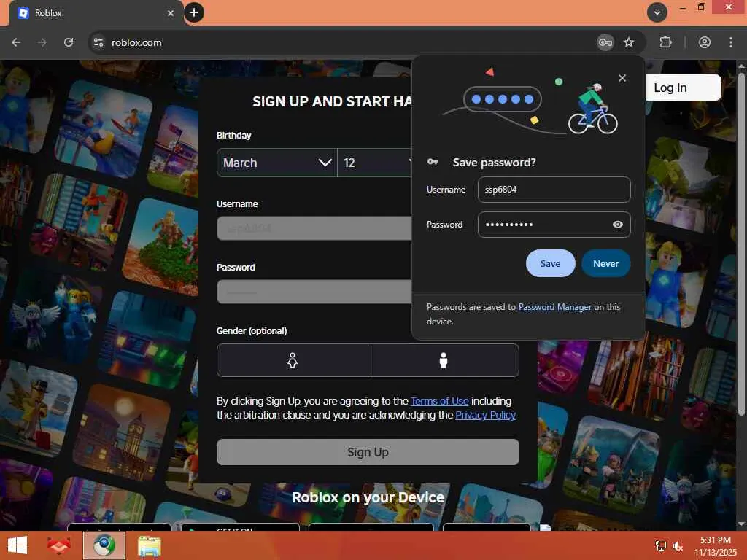Image resolution: width=747 pixels, height=560 pixels.
Task: Click the password key icon in address bar
Action: click(x=605, y=42)
